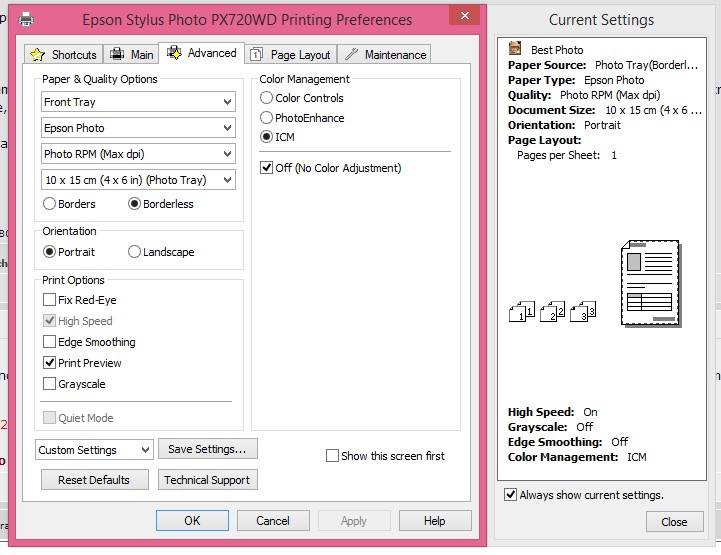
Task: Uncheck the Print Preview checkbox
Action: pyautogui.click(x=50, y=363)
